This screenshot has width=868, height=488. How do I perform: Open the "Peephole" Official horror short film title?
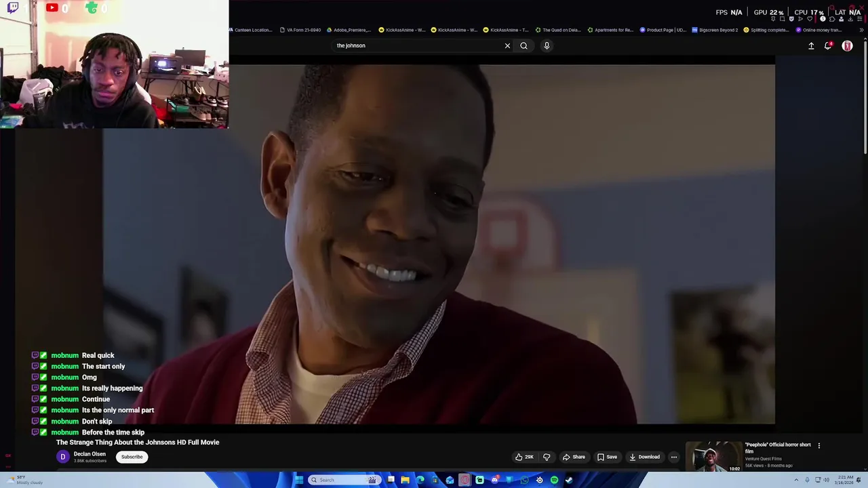tap(778, 447)
